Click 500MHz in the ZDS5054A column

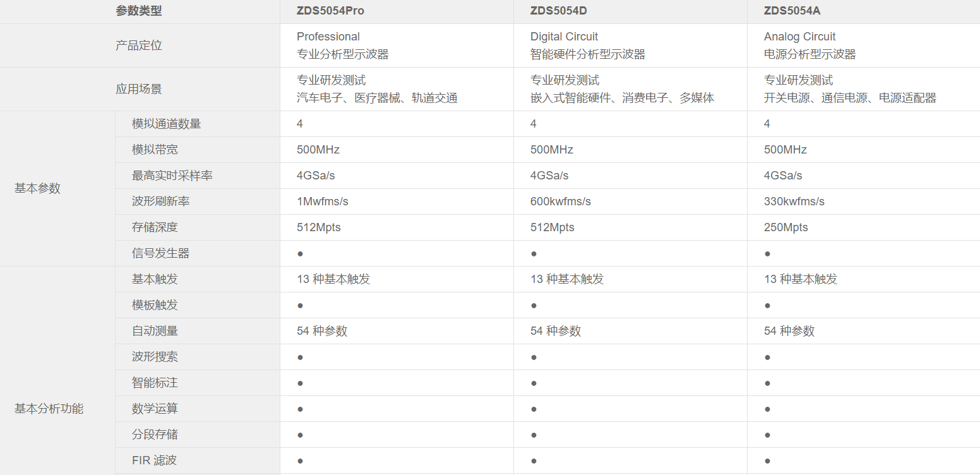(x=786, y=150)
